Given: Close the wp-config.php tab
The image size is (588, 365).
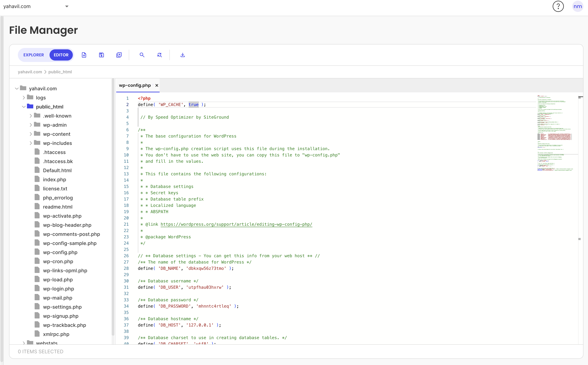Looking at the screenshot, I should point(157,85).
